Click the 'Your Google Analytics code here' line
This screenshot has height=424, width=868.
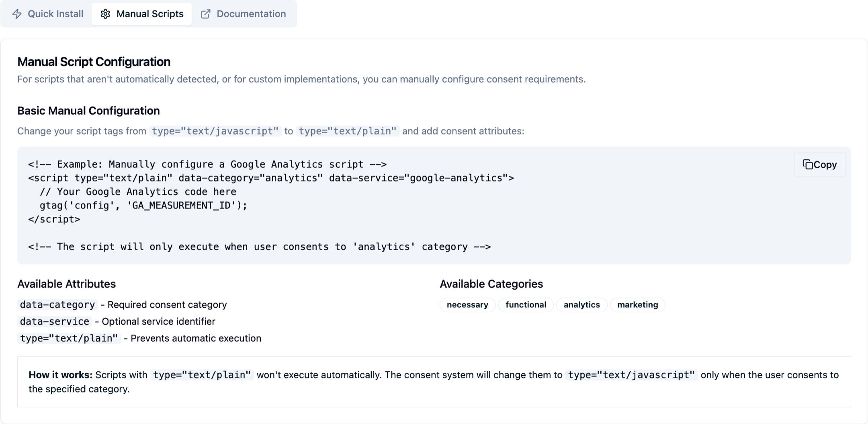[138, 191]
